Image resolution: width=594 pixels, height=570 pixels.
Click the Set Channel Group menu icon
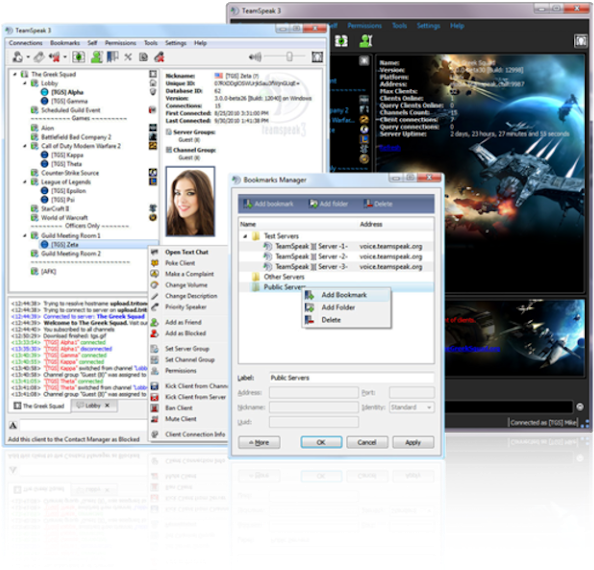(155, 360)
